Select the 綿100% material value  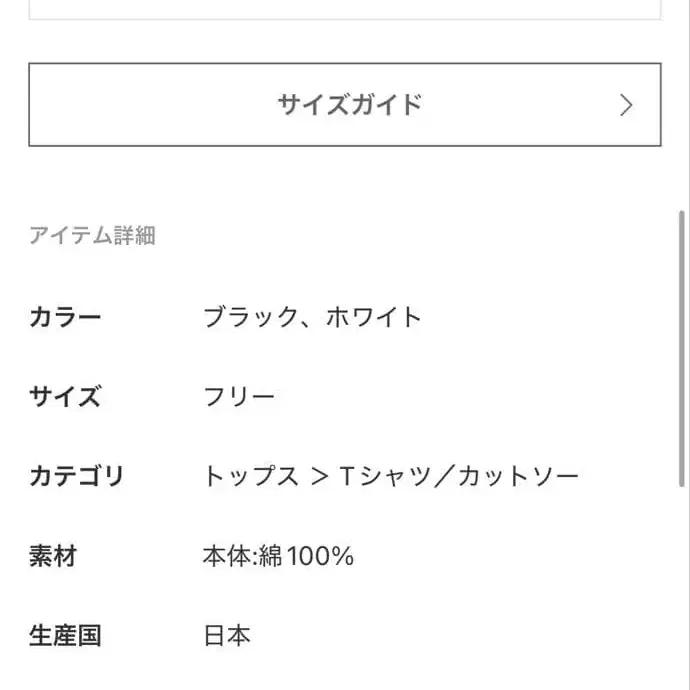[x=304, y=555]
